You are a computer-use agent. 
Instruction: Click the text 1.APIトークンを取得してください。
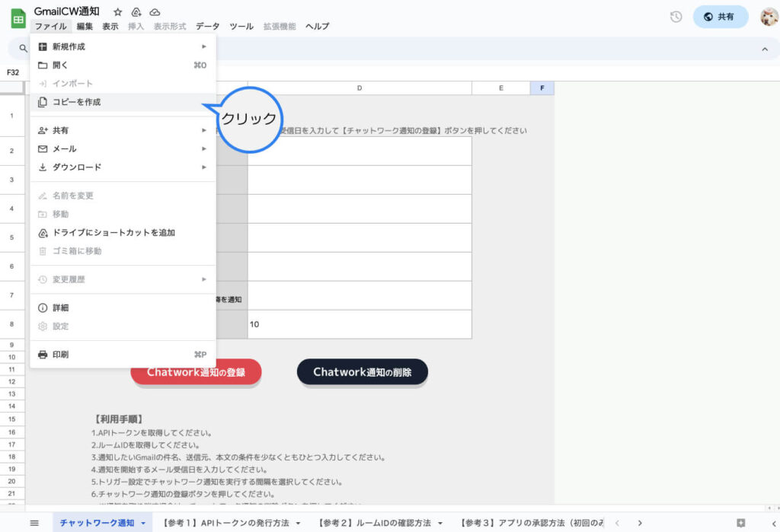click(x=152, y=433)
